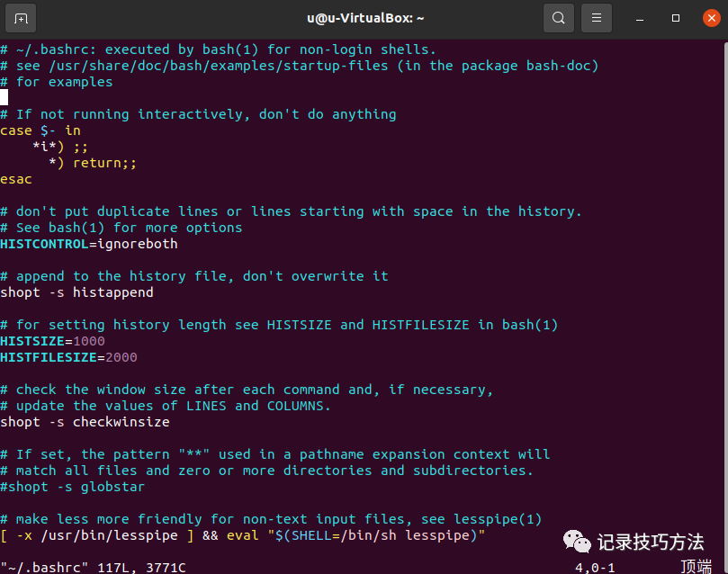The image size is (728, 574).
Task: Close the terminal window
Action: pos(711,19)
